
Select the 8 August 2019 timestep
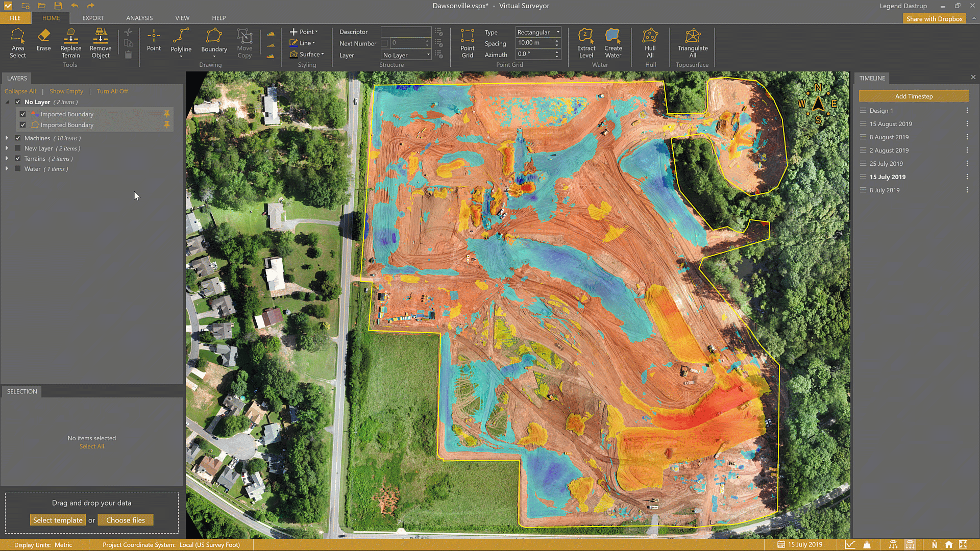coord(889,137)
